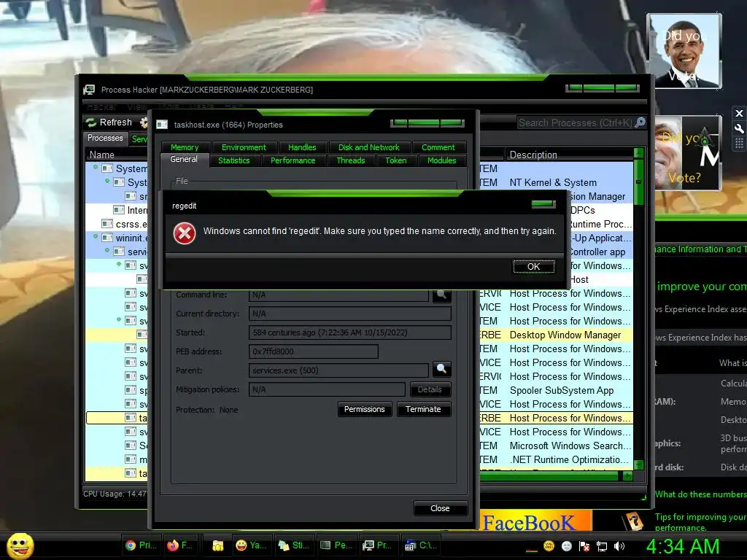
Task: Open the folder icon on the taskbar
Action: (x=217, y=545)
